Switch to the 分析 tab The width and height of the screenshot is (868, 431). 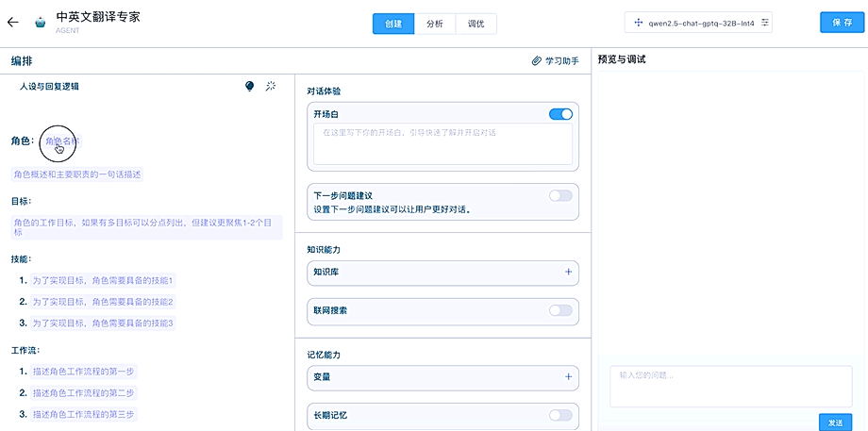tap(435, 24)
